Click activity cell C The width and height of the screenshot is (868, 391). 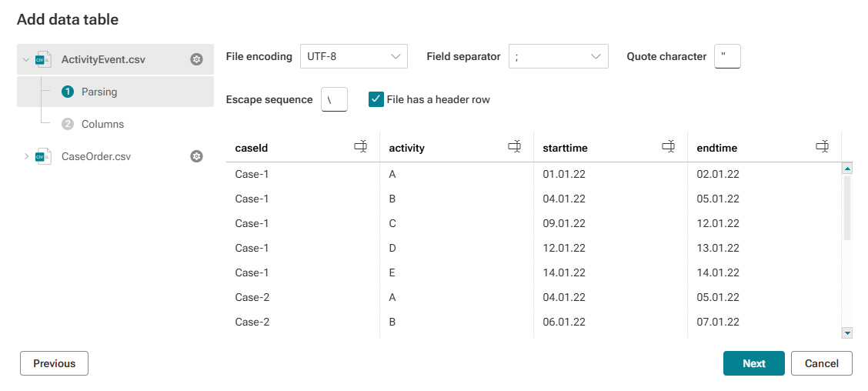(392, 223)
